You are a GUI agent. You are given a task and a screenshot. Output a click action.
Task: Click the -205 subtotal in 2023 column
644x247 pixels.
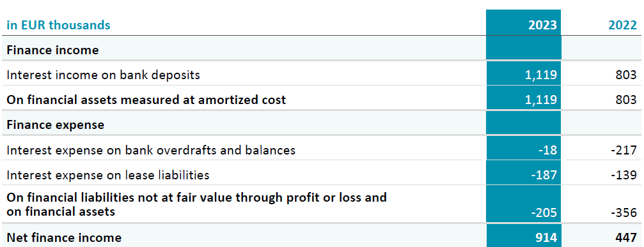[544, 213]
